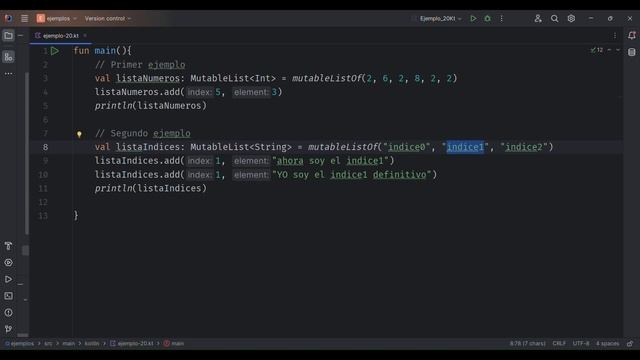
Task: Open the Notifications bell
Action: (x=632, y=36)
